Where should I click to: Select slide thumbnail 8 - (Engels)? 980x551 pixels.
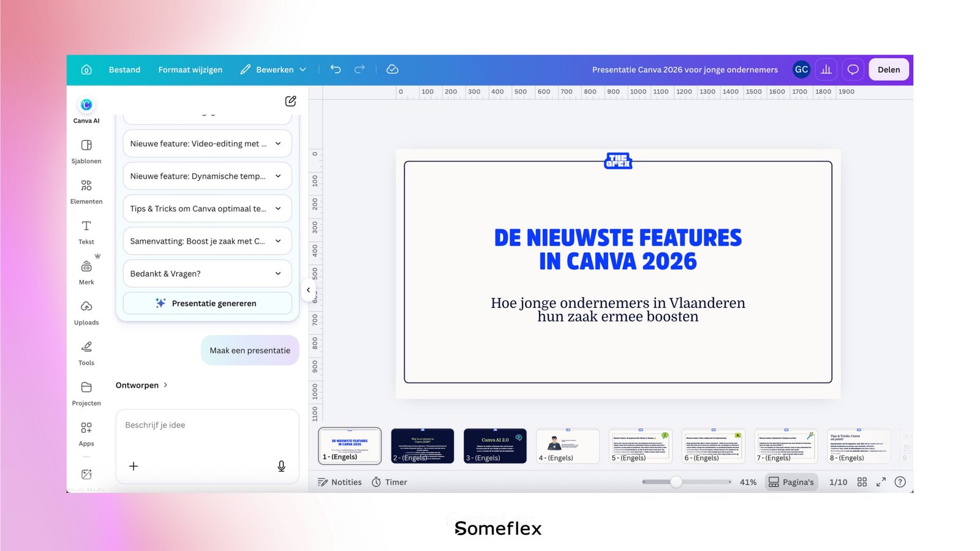(x=859, y=446)
